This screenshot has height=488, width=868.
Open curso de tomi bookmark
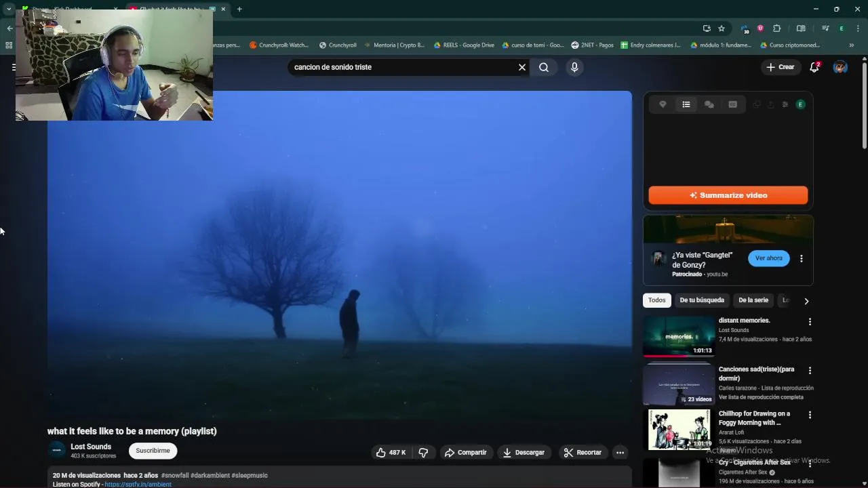tap(532, 45)
